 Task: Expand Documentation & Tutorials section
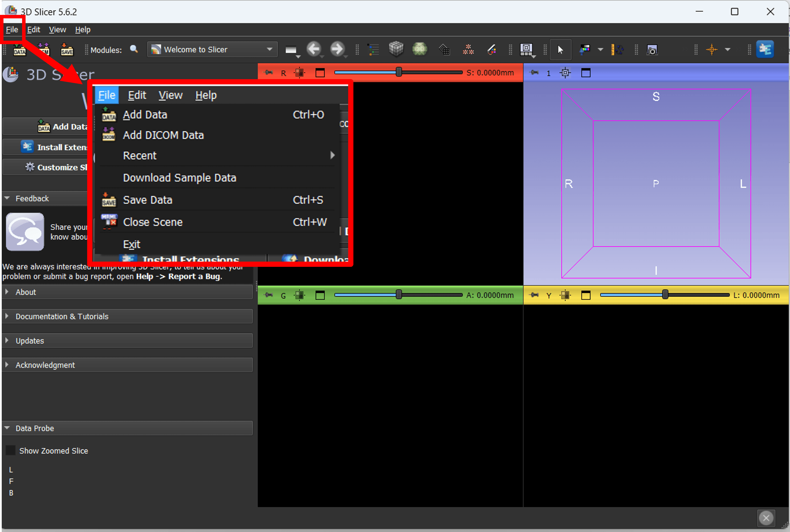tap(127, 316)
